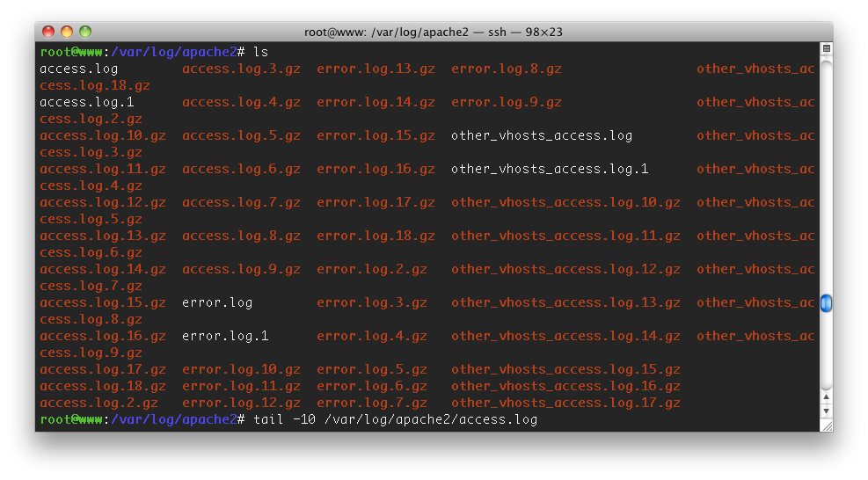Select the 'error.log.11.gz' file name
The height and width of the screenshot is (480, 868).
pyautogui.click(x=241, y=386)
